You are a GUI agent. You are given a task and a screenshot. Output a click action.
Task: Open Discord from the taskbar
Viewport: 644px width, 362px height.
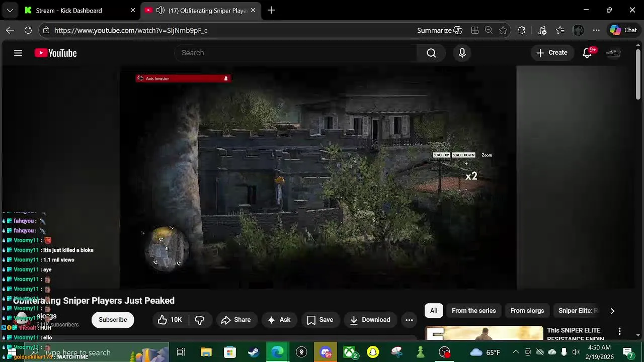click(326, 352)
